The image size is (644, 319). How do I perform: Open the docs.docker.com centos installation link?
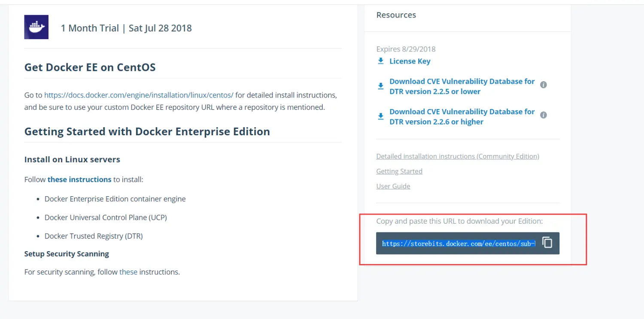pos(139,95)
